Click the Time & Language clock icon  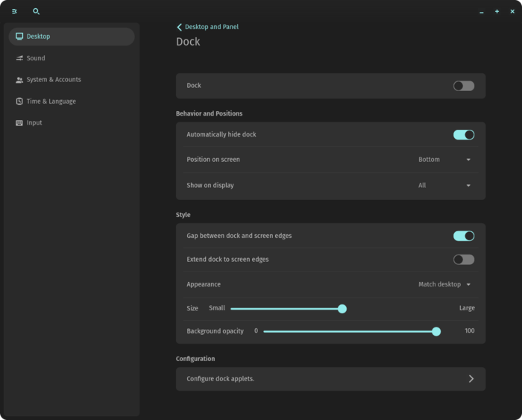[19, 101]
